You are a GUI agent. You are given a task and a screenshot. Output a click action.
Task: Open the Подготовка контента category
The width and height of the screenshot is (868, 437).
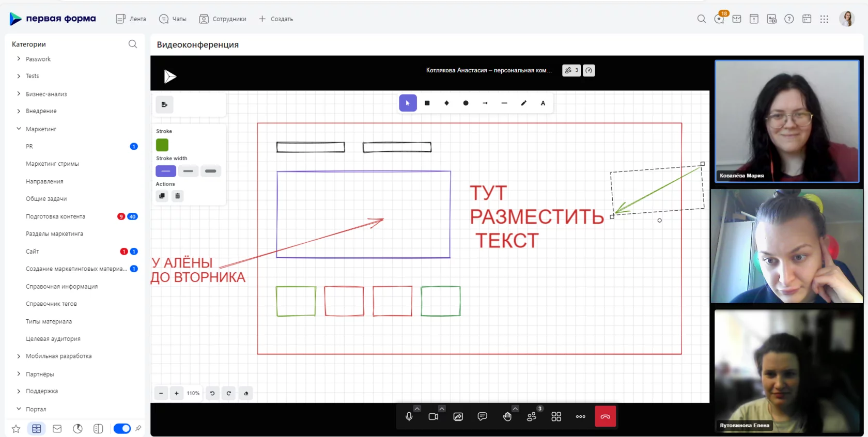(56, 216)
